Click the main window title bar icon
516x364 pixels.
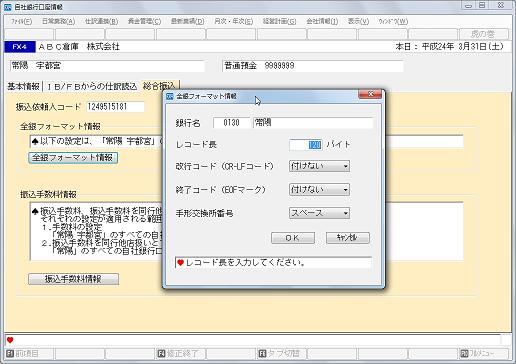8,7
